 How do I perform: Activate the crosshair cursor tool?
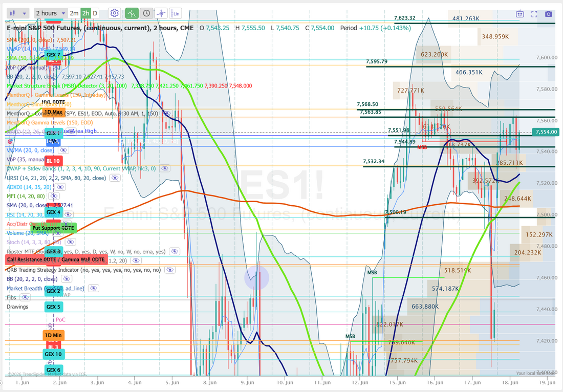(x=161, y=13)
